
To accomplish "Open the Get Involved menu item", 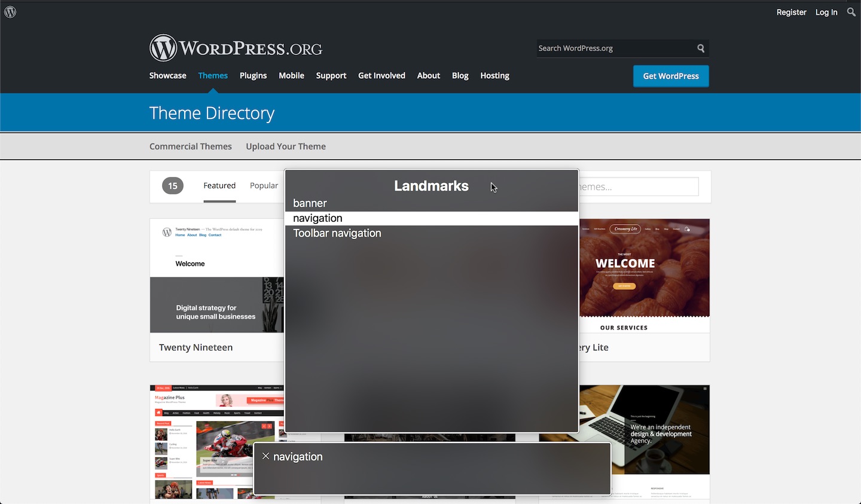I will (x=381, y=75).
